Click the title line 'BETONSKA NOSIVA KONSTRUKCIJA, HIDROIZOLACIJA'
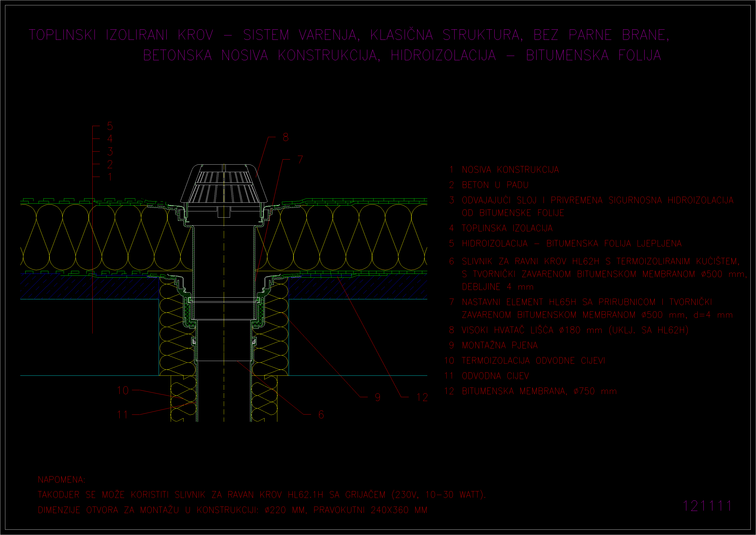The width and height of the screenshot is (756, 535). 402,55
